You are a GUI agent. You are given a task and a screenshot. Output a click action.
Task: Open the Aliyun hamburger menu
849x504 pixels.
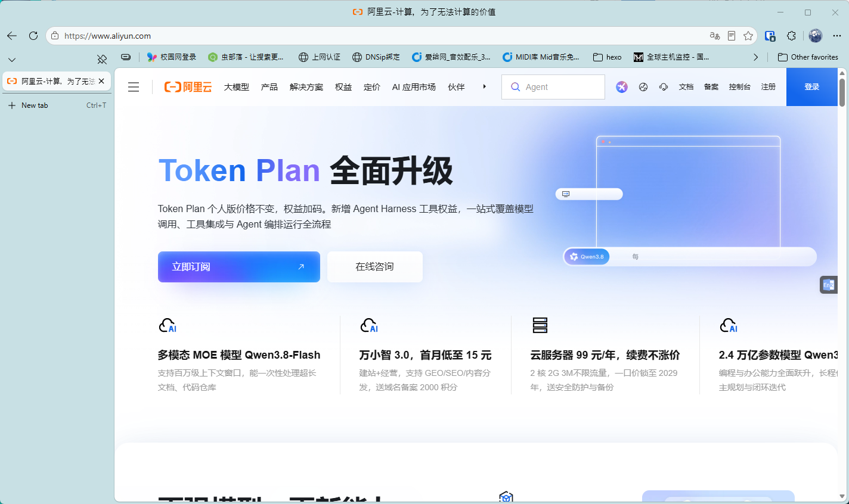tap(134, 87)
